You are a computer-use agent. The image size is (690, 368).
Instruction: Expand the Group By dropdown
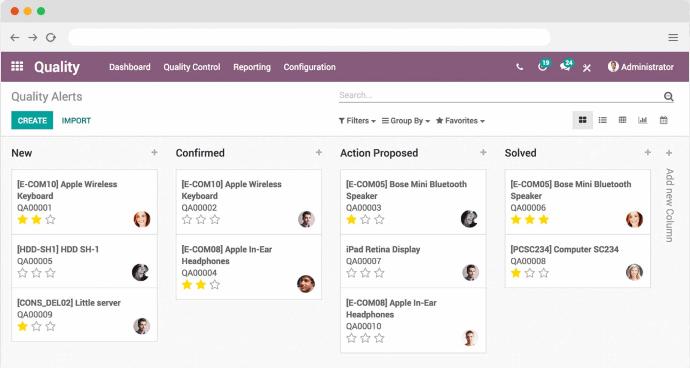(x=406, y=121)
